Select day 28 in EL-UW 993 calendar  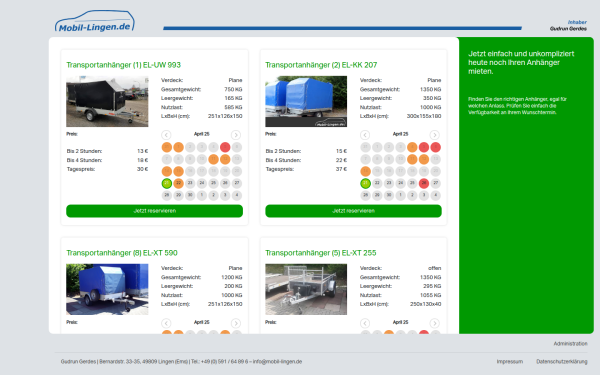(166, 195)
